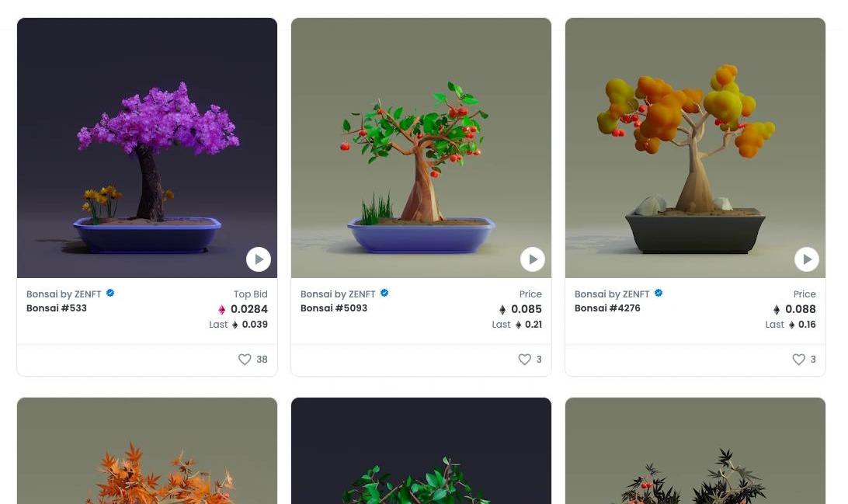
Task: Open the yellow-orange foliage bonsai image
Action: (x=696, y=148)
